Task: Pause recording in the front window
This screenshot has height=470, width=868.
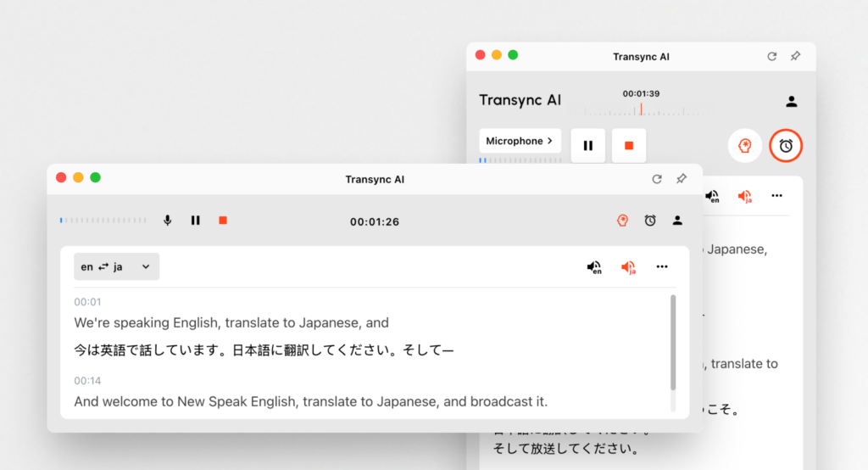Action: coord(196,221)
